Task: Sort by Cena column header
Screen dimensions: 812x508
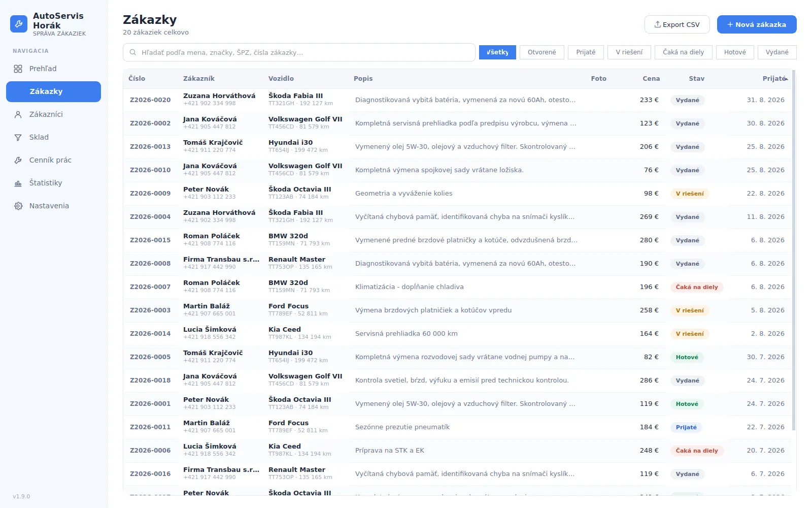Action: coord(651,78)
